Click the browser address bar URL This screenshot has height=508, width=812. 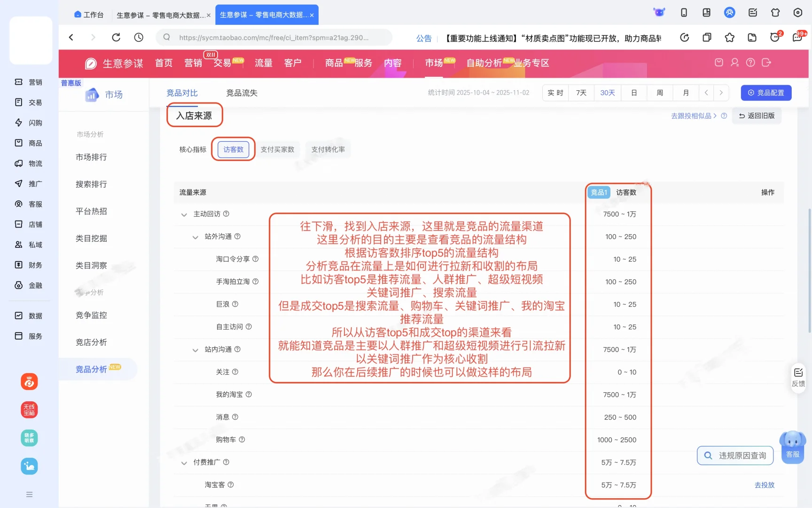(x=273, y=38)
